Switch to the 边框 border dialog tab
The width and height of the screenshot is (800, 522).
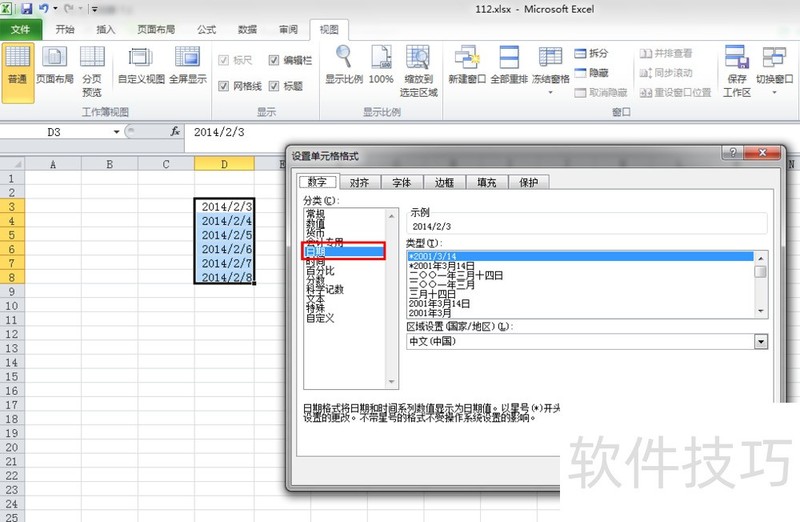click(444, 182)
